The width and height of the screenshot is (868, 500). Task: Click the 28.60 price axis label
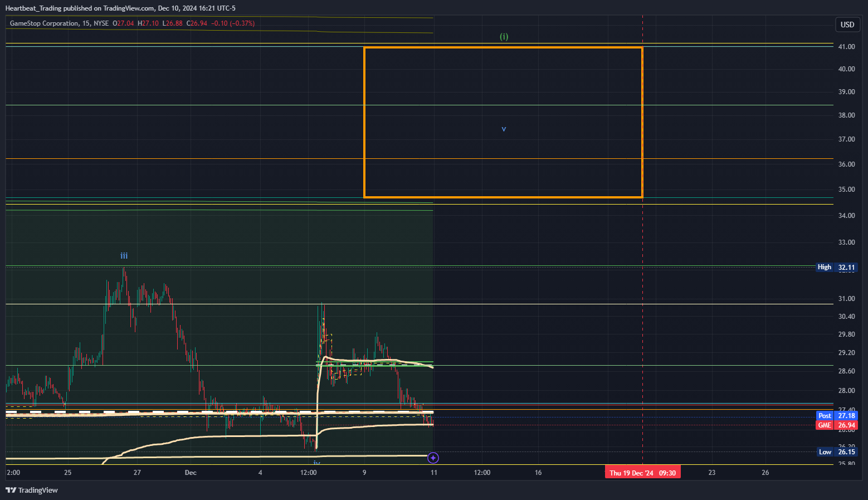pos(846,371)
